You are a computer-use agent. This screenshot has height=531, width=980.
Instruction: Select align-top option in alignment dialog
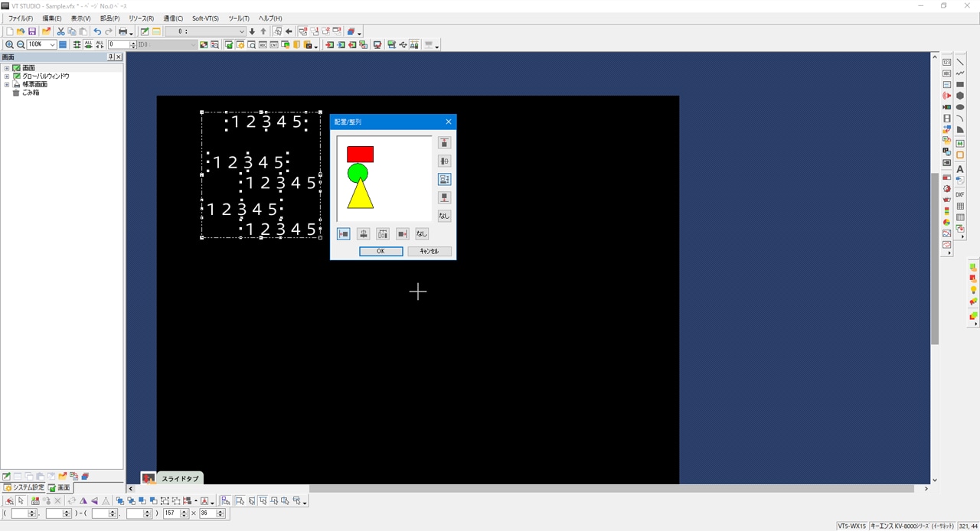tap(444, 143)
